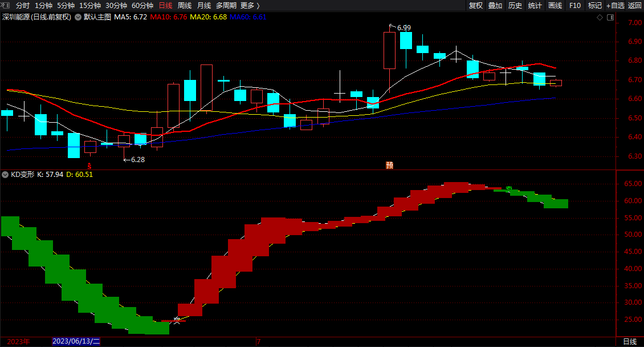The height and width of the screenshot is (347, 644).
Task: Click the 标记 mark button
Action: coord(595,5)
